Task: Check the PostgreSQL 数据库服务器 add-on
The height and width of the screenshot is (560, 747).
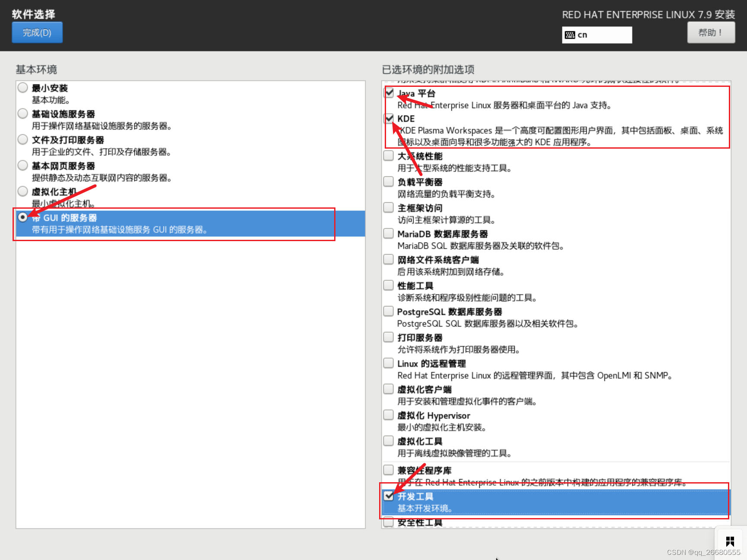Action: (x=388, y=311)
